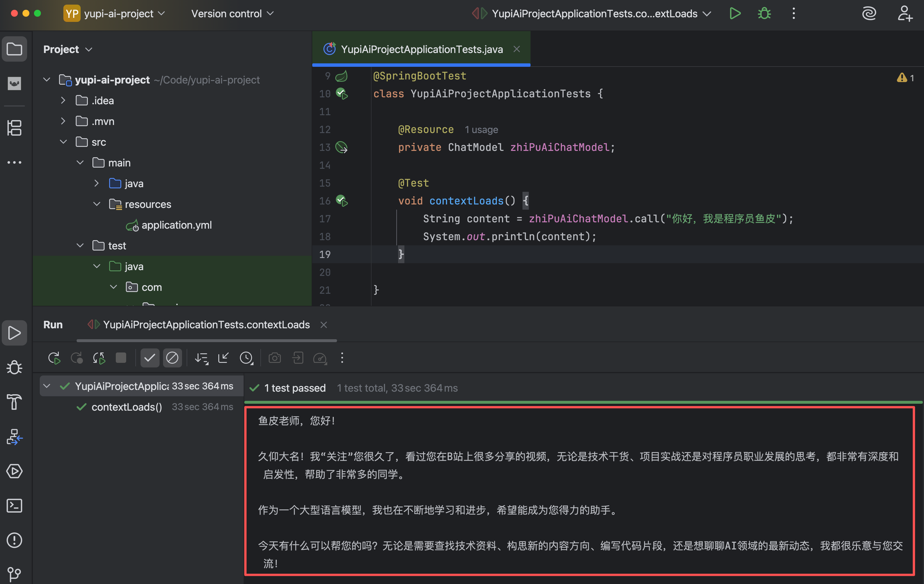The height and width of the screenshot is (584, 924).
Task: Toggle Show Passed tests checkmark button
Action: pos(150,358)
